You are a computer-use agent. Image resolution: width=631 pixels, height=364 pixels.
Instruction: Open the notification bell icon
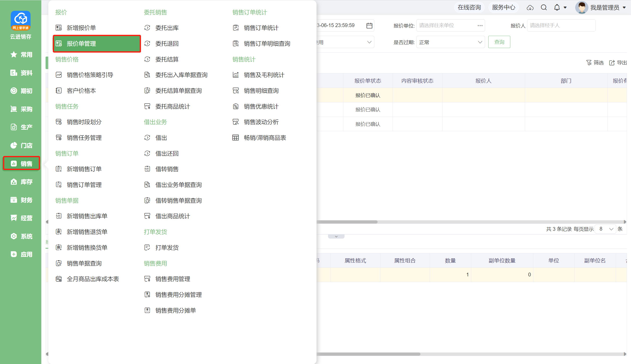click(x=557, y=8)
